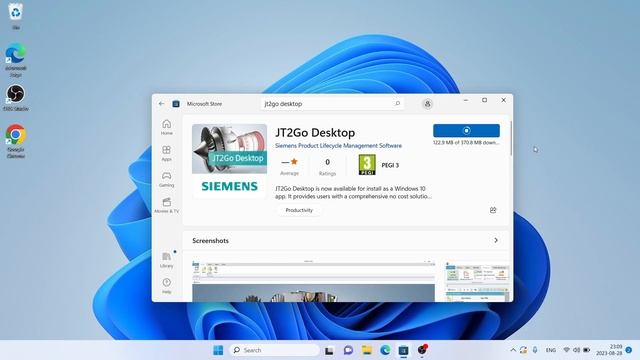Open Home in the Store sidebar
This screenshot has height=360, width=640.
pos(167,127)
